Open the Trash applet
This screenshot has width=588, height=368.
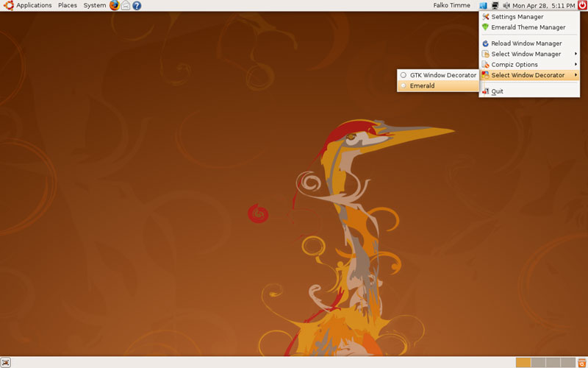[x=582, y=363]
